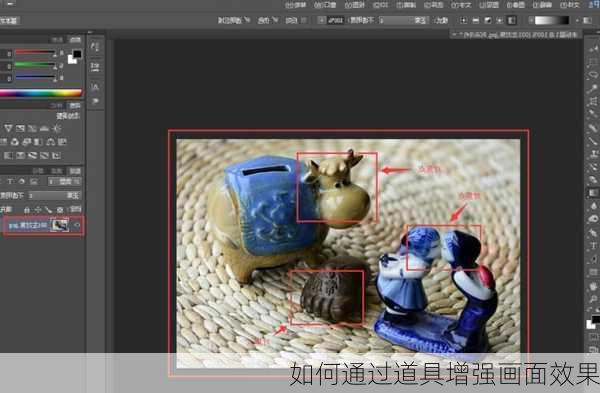Add a Curves adjustment
This screenshot has width=600, height=393.
pos(32,129)
